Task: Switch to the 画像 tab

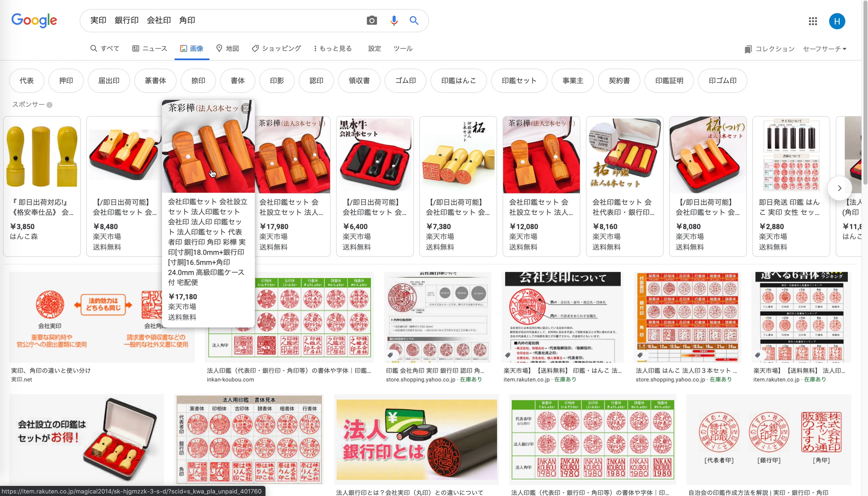Action: (x=192, y=49)
